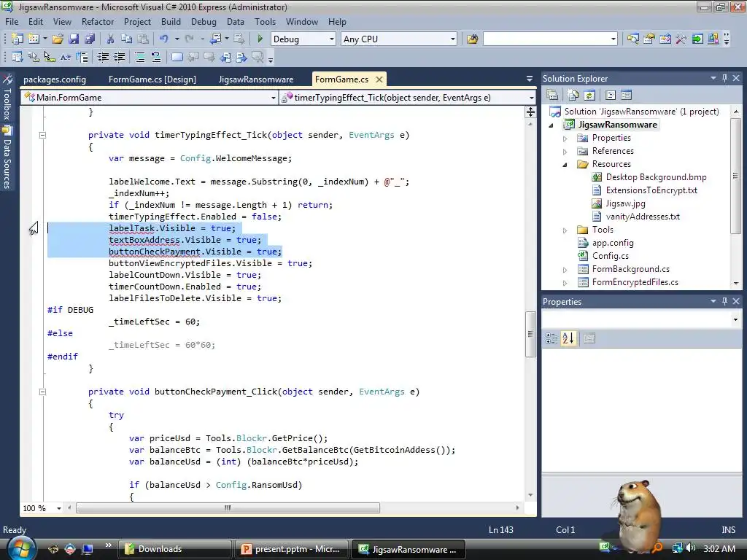Switch to FormGame.cs [Design] tab
This screenshot has width=747, height=560.
coord(152,79)
